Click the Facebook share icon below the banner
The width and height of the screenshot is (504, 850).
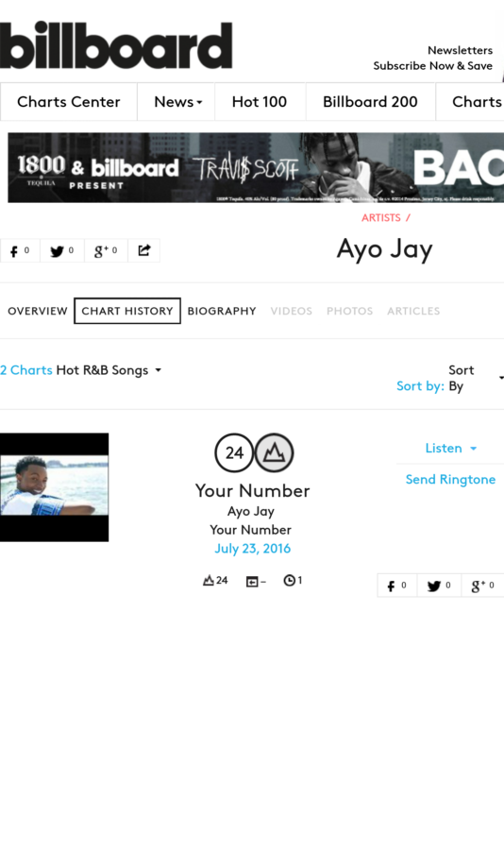tap(20, 250)
